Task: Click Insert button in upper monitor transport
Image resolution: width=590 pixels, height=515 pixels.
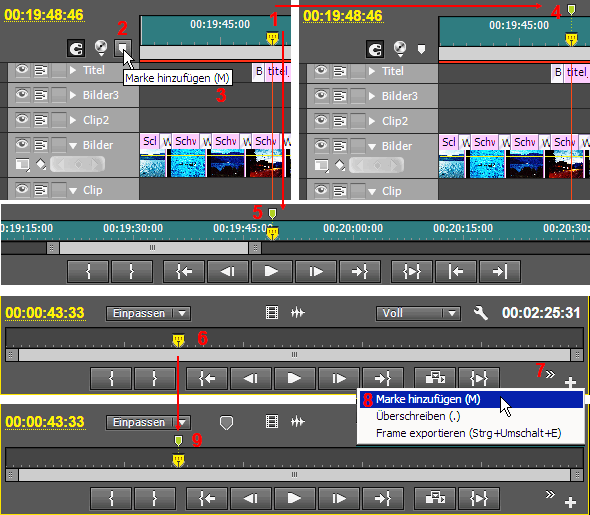Action: pos(435,378)
